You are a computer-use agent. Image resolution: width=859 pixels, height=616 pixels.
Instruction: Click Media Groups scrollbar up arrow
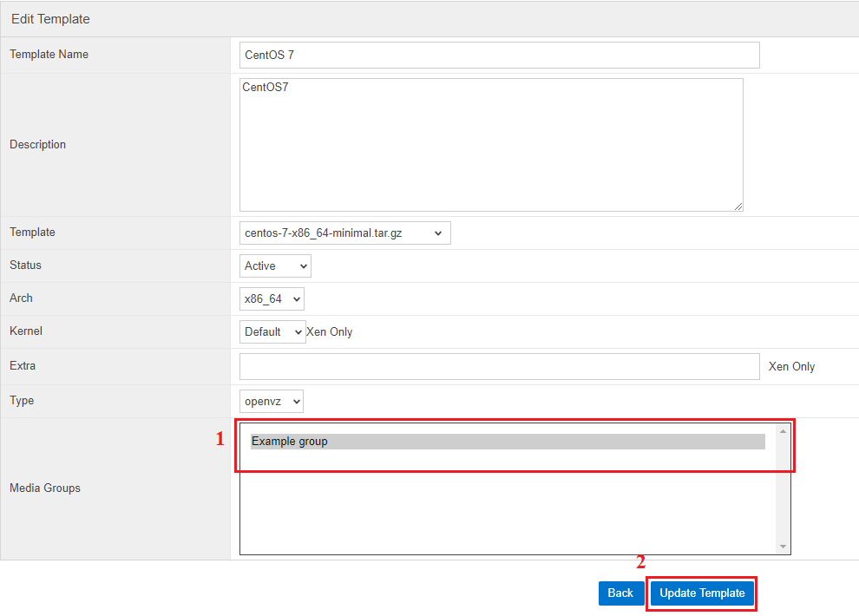point(784,430)
